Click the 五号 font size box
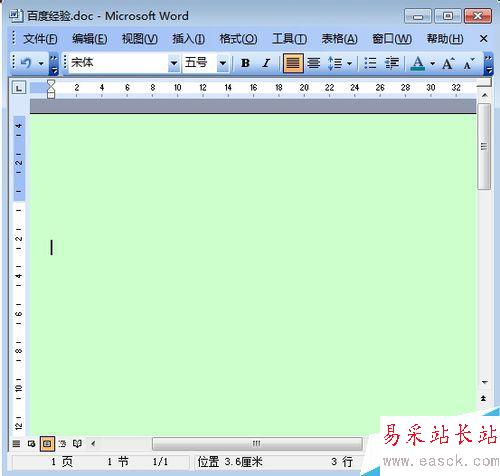The image size is (500, 476). coord(199,63)
